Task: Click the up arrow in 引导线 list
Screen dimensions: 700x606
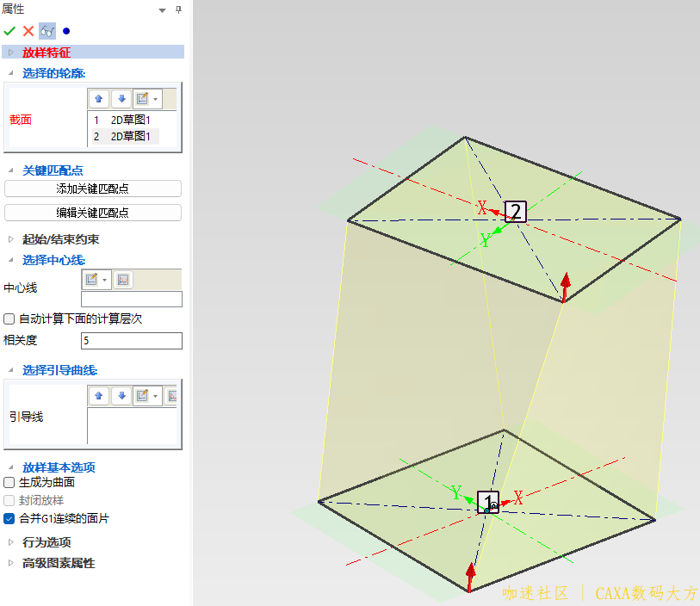Action: point(99,396)
